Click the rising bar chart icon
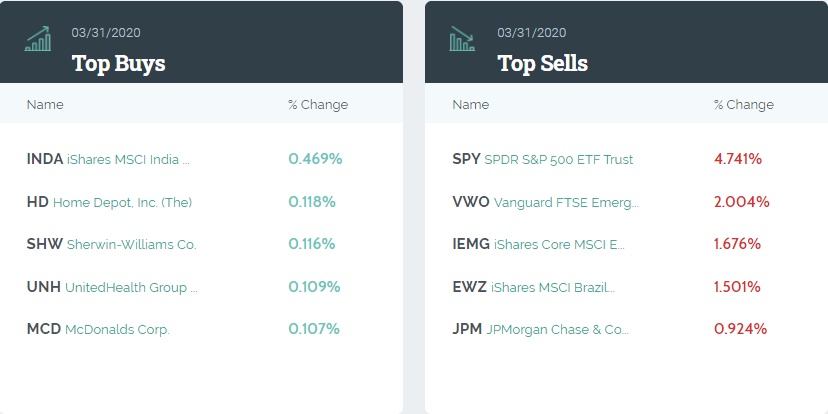 [38, 39]
